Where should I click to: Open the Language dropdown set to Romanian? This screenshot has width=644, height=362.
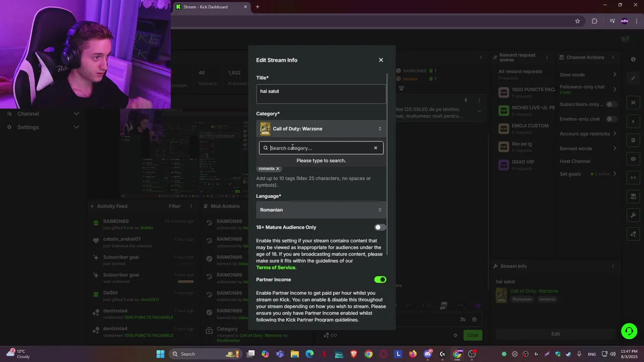[x=321, y=210]
